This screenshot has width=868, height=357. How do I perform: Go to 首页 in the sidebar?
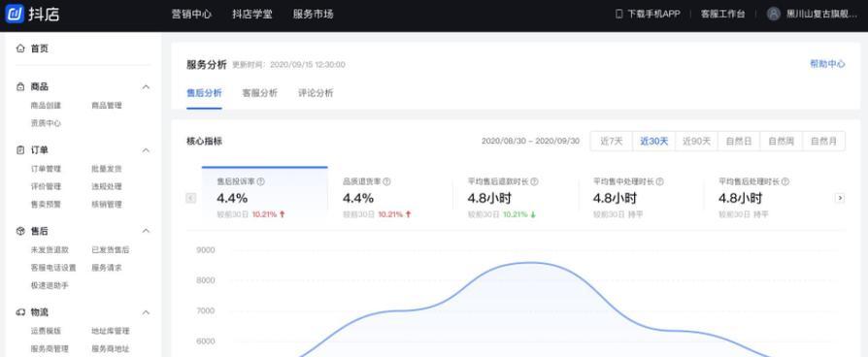[x=39, y=49]
